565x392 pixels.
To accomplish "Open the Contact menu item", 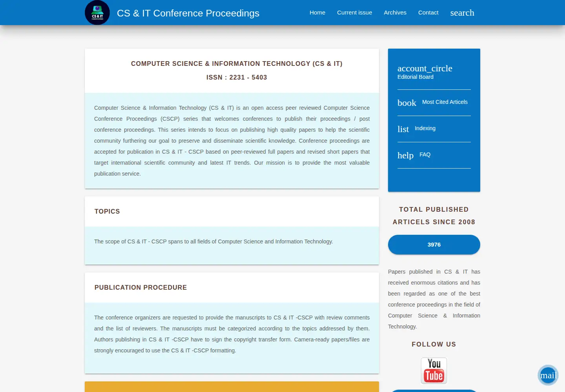I will point(428,13).
